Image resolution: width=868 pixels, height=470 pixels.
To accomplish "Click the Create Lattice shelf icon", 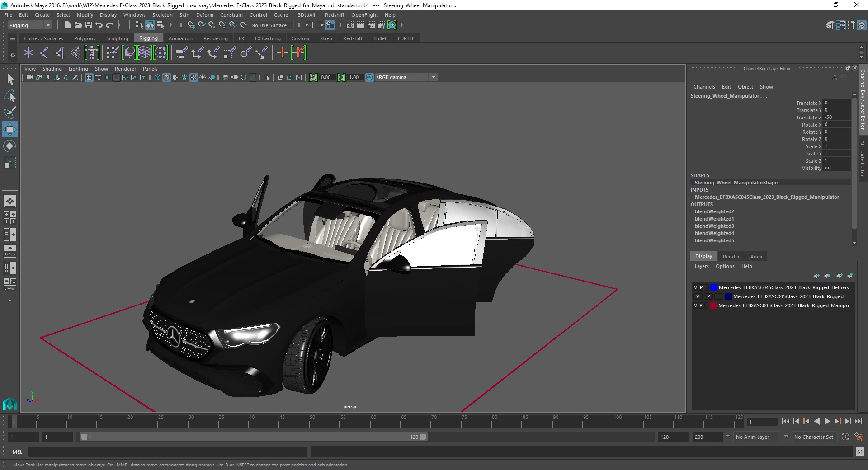I will (144, 53).
